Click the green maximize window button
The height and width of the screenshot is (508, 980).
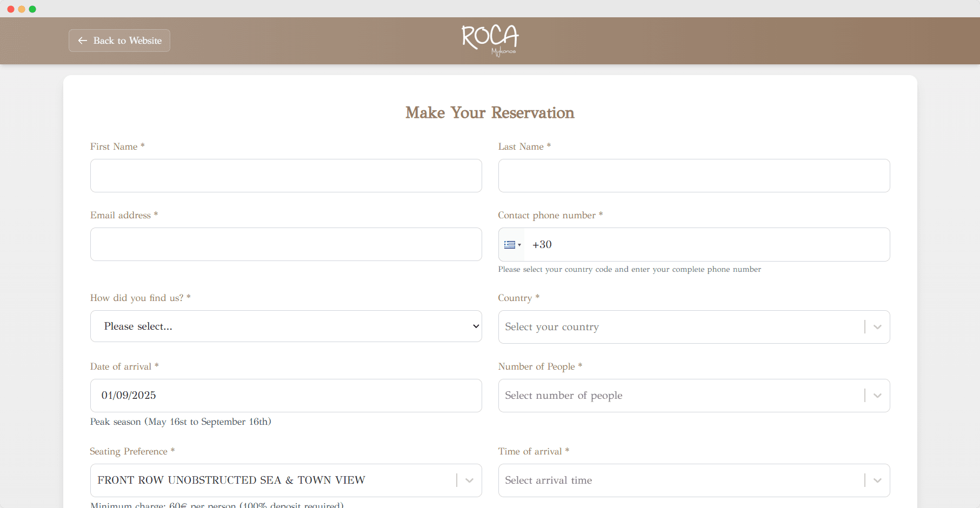pos(32,9)
